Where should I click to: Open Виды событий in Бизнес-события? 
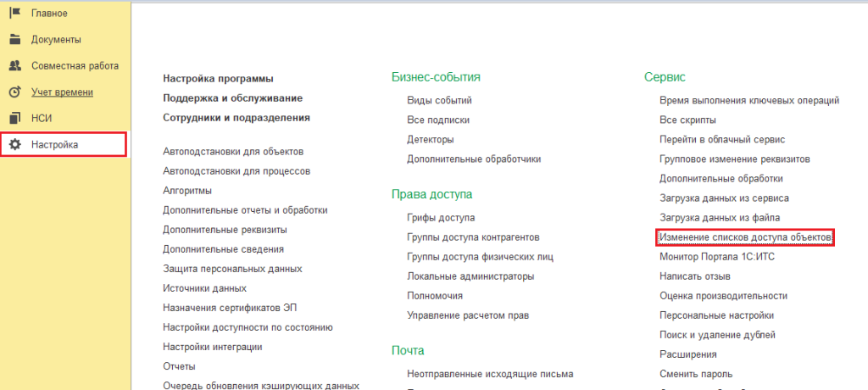(x=442, y=101)
